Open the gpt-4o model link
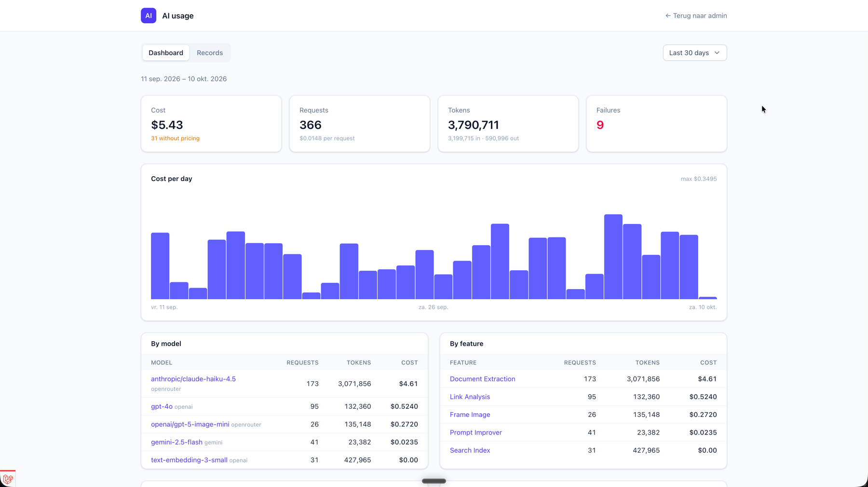Screen dimensions: 868x487 162,406
